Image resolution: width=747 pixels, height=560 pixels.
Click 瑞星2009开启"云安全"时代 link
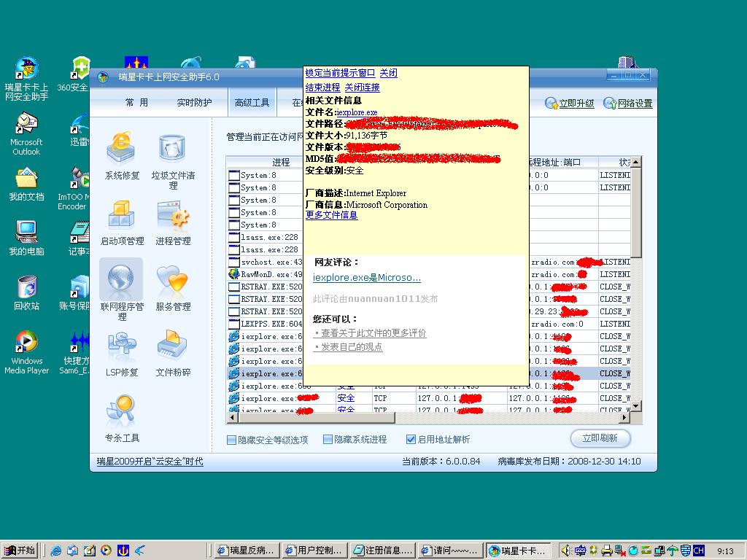[x=150, y=462]
